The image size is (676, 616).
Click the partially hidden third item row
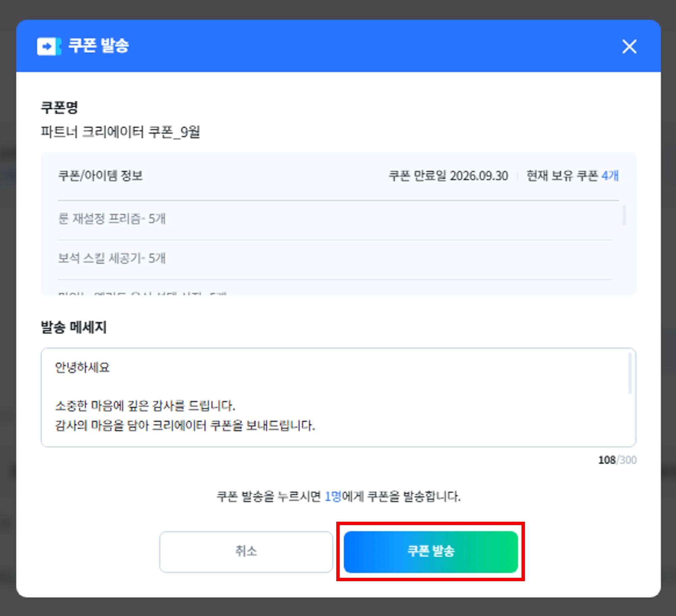pos(335,288)
